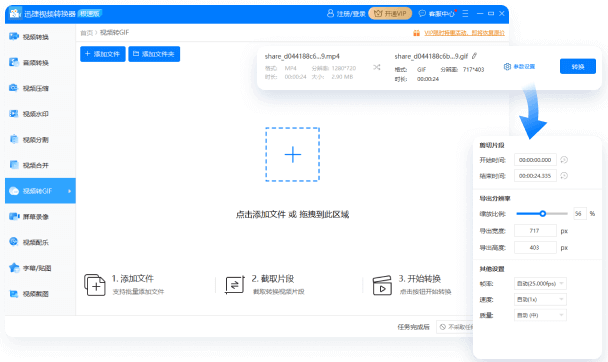
Task: Open 视频压缩 in the sidebar
Action: click(x=40, y=88)
